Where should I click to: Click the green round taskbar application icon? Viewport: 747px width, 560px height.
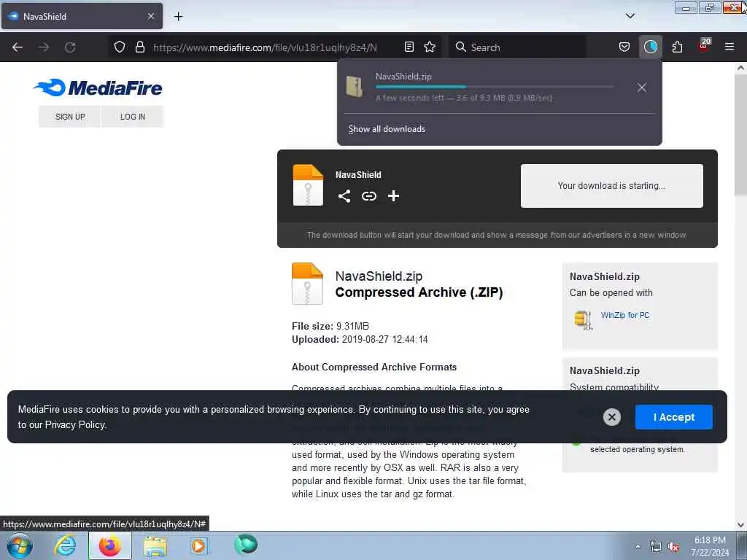(246, 544)
